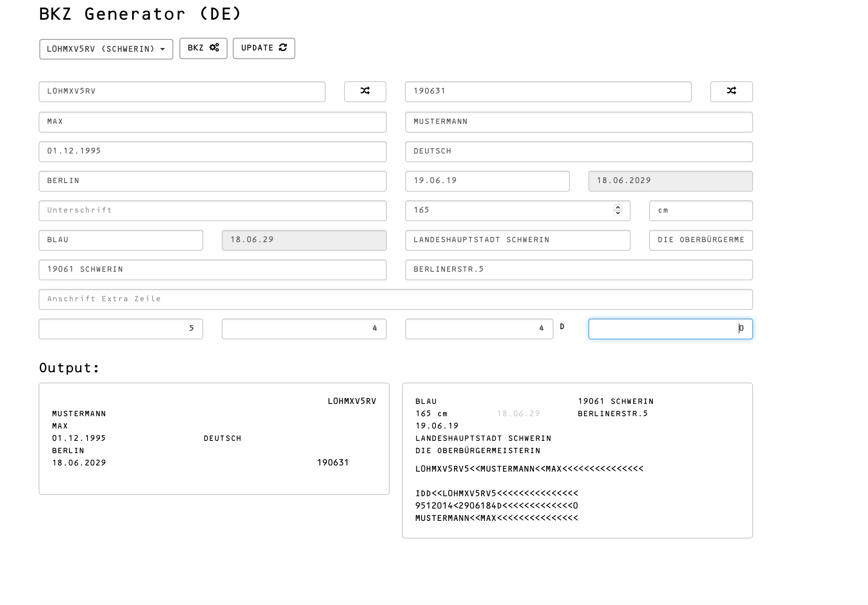
Task: Edit DIE OBERBÜRGERME authority field
Action: 701,240
